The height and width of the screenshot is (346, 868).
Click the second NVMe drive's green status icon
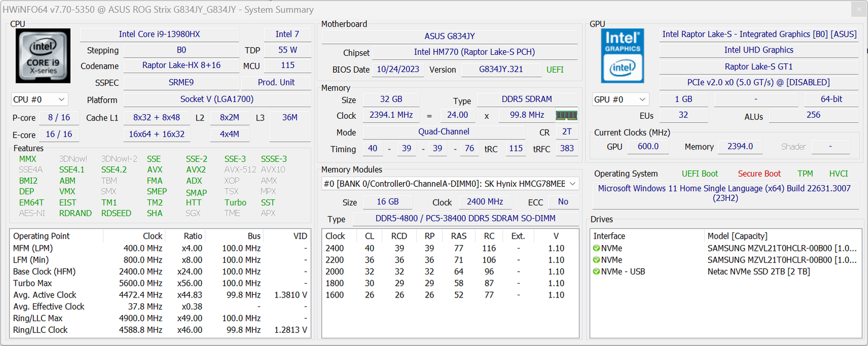click(597, 260)
